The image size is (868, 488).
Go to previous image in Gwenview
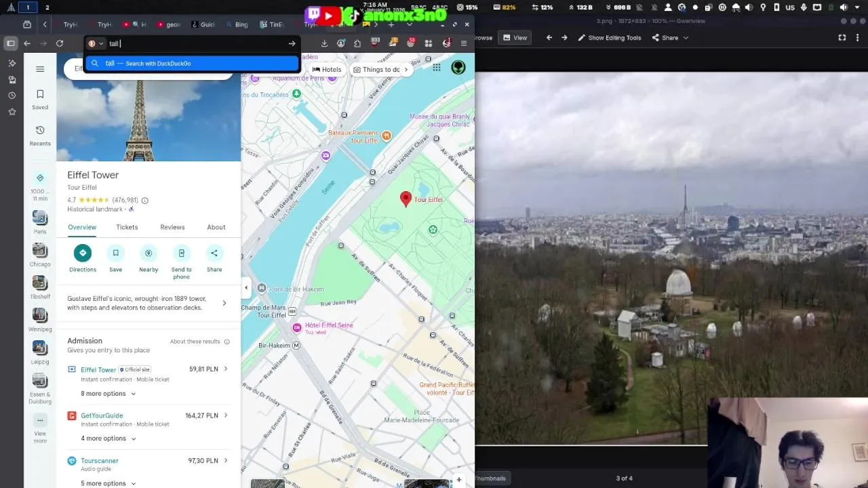coord(549,38)
